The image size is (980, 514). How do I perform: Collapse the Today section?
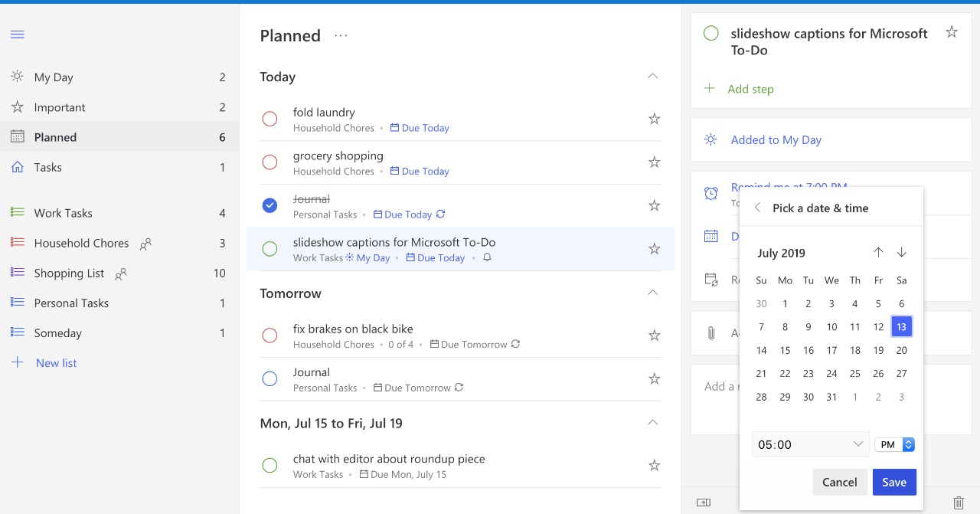pos(652,76)
